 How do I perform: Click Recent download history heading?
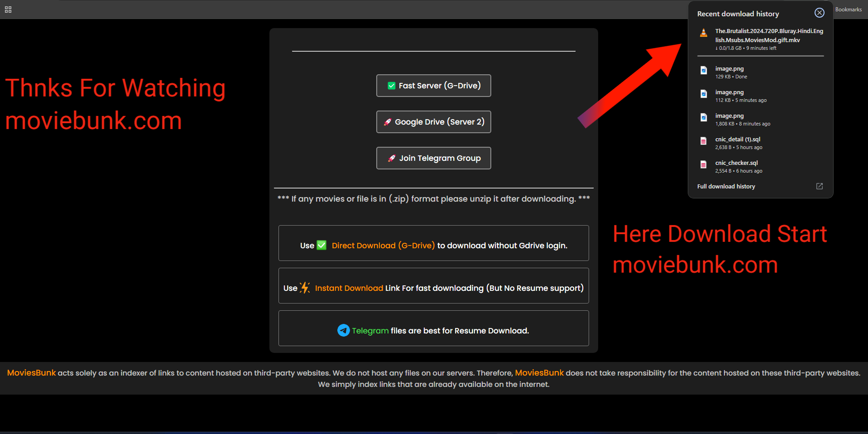tap(738, 14)
